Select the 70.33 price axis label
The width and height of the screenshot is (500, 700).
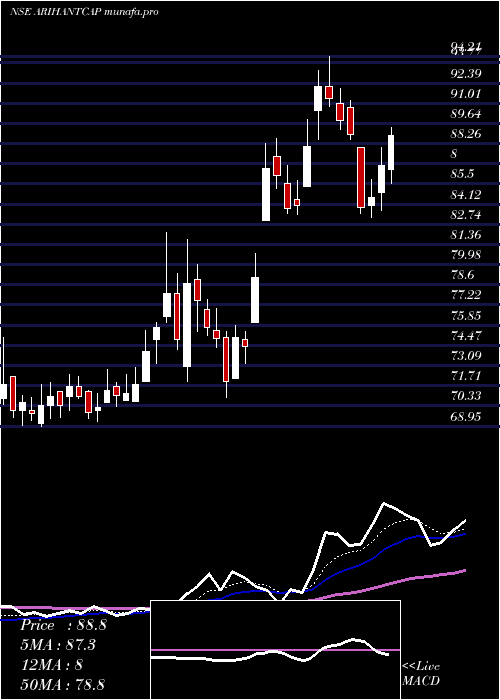point(466,396)
